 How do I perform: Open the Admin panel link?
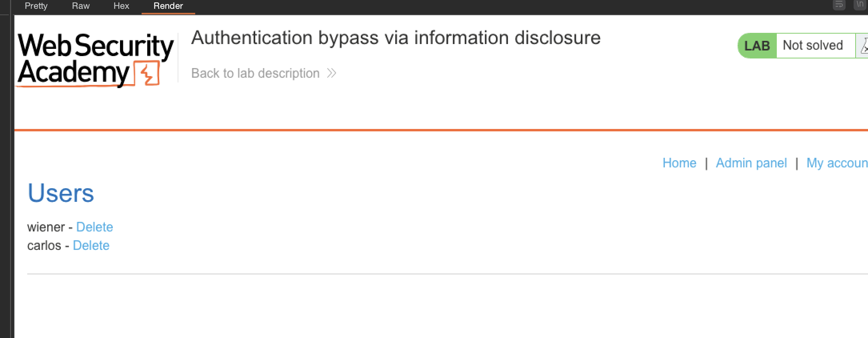click(x=751, y=163)
